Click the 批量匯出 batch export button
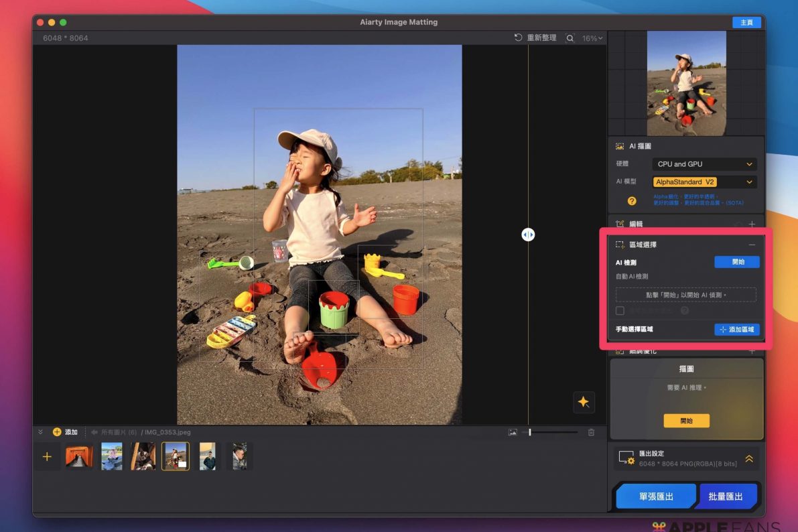The image size is (798, 532). pyautogui.click(x=726, y=496)
